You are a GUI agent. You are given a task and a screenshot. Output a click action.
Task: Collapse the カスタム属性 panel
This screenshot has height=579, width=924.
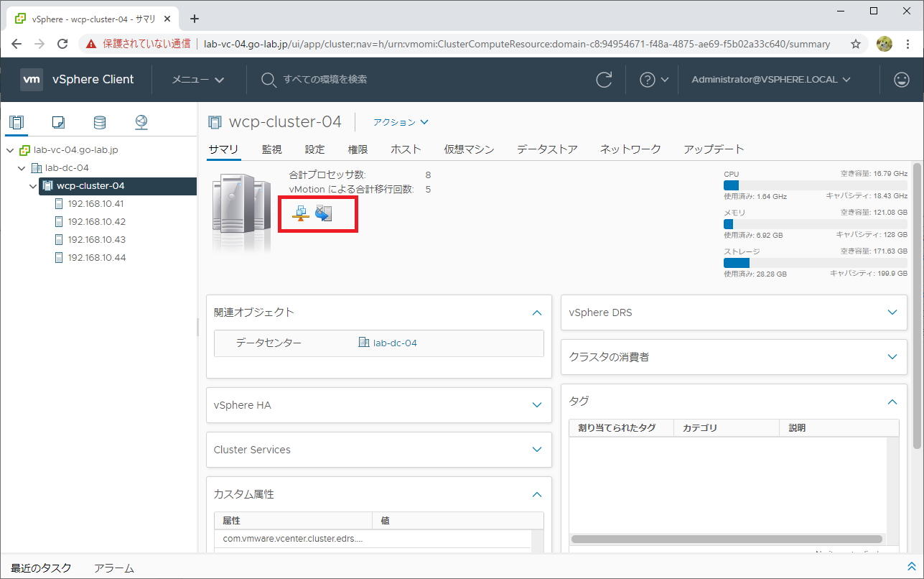pos(536,494)
